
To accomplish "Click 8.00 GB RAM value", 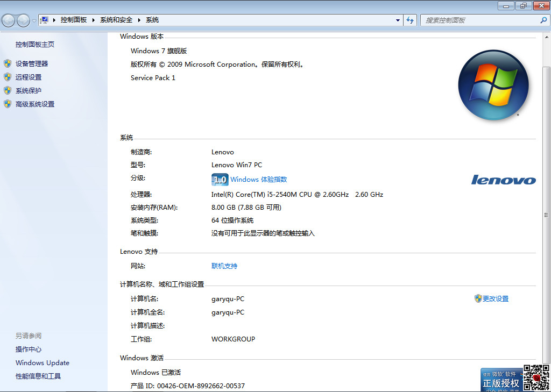I will pos(246,207).
